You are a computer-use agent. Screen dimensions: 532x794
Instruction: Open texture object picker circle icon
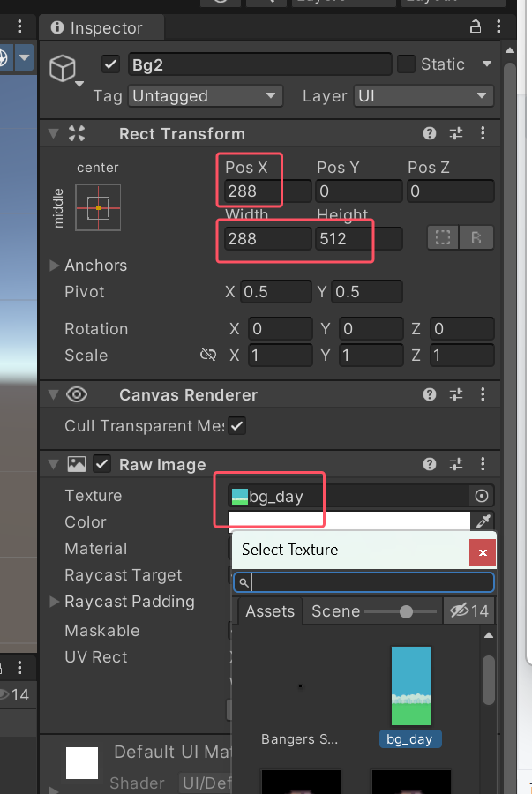coord(482,496)
